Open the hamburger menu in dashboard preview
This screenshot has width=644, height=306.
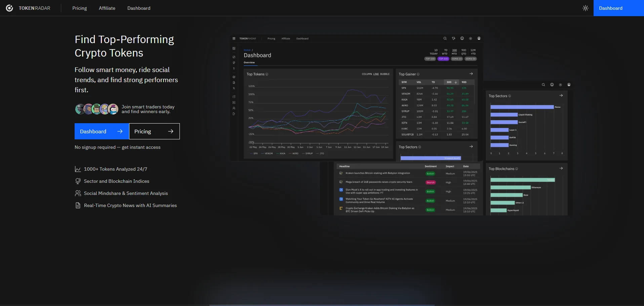tap(234, 39)
